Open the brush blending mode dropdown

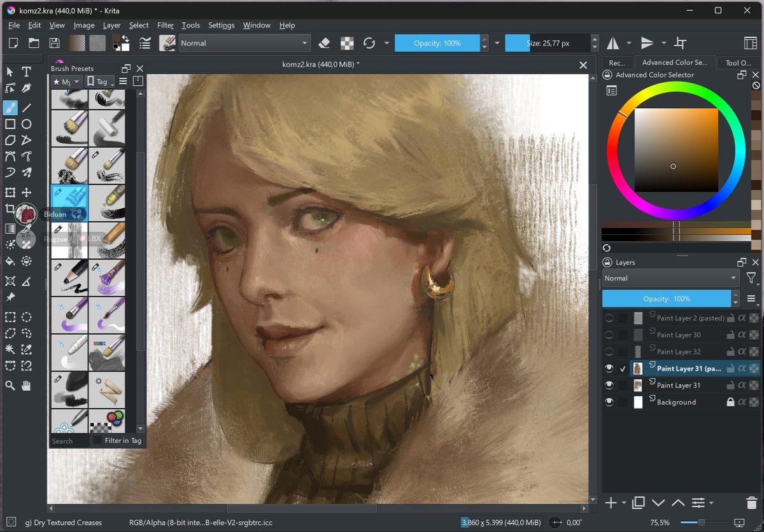[244, 43]
